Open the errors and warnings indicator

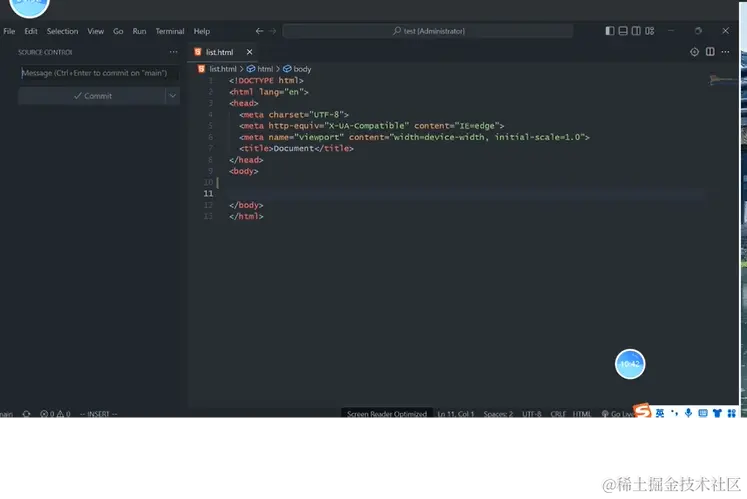coord(55,413)
